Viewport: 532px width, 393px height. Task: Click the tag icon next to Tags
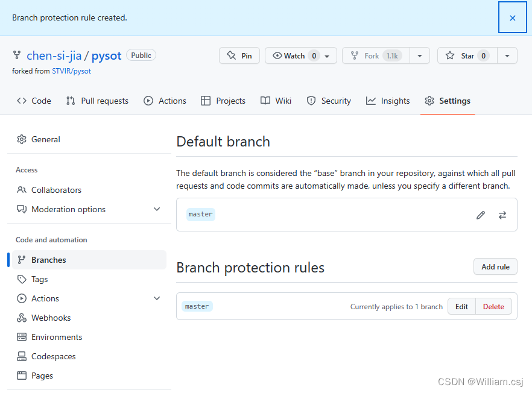coord(22,279)
